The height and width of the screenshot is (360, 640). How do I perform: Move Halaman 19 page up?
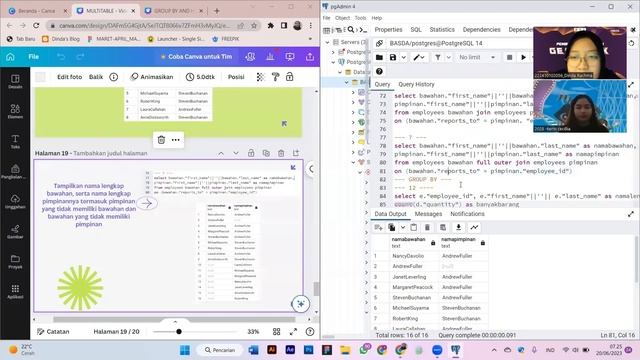click(x=221, y=153)
